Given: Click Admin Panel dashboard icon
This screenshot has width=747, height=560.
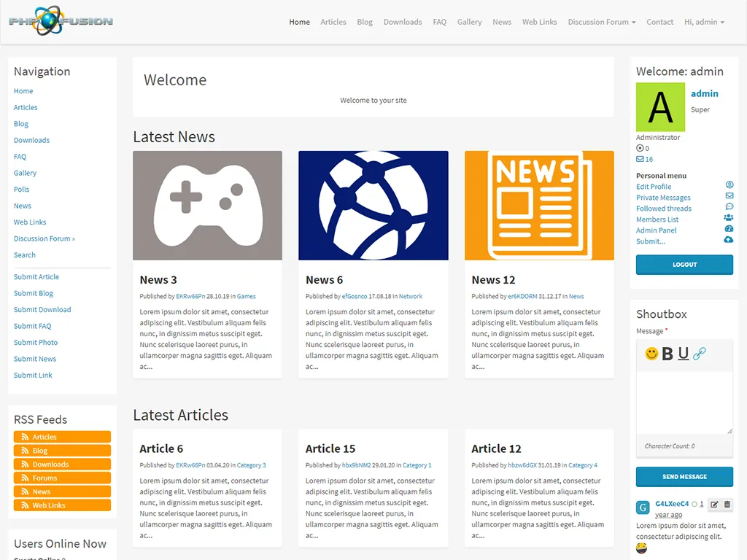Looking at the screenshot, I should (x=729, y=228).
